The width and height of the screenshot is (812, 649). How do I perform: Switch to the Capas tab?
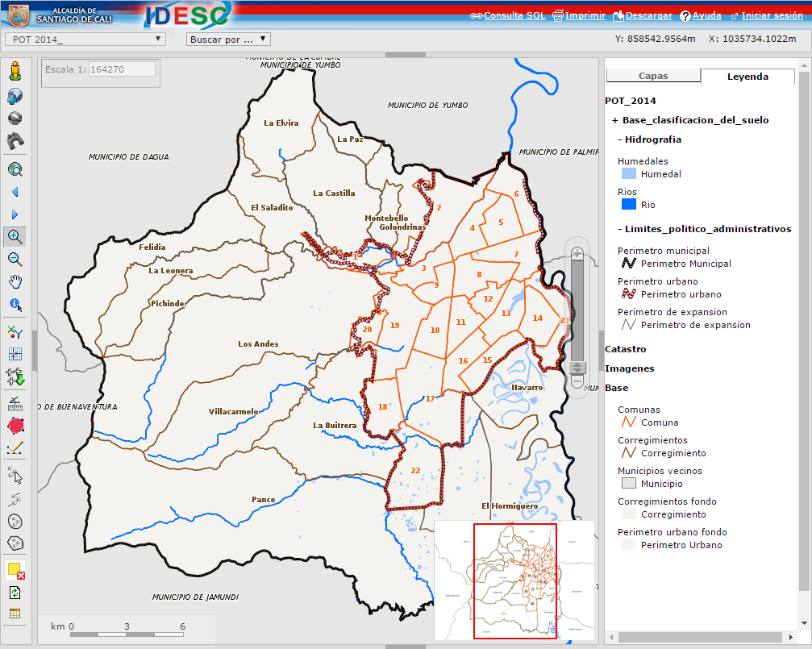click(x=653, y=75)
